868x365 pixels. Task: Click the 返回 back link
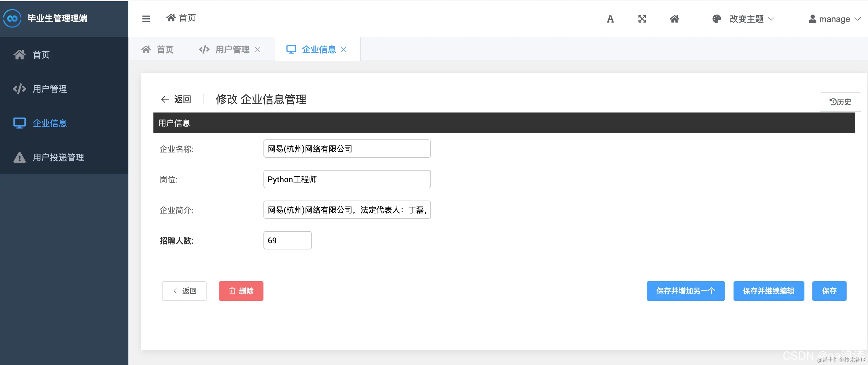(176, 99)
